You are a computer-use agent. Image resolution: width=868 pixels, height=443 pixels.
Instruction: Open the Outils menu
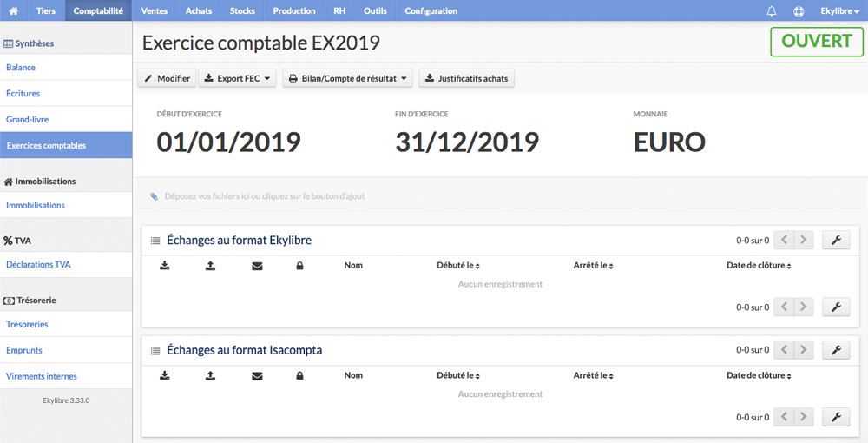tap(375, 10)
